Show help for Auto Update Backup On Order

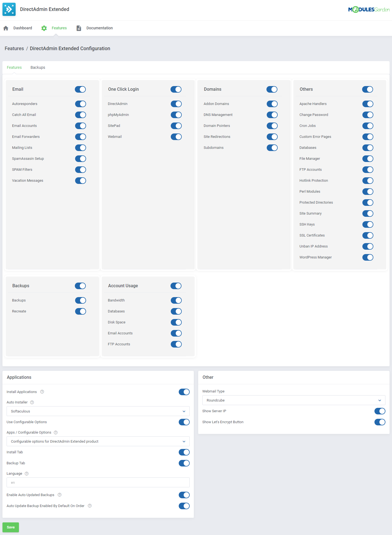[x=90, y=506]
